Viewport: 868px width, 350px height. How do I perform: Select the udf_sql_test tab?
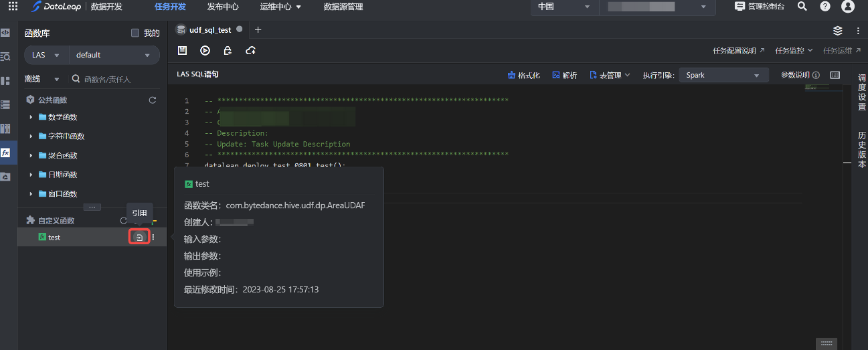click(x=209, y=30)
